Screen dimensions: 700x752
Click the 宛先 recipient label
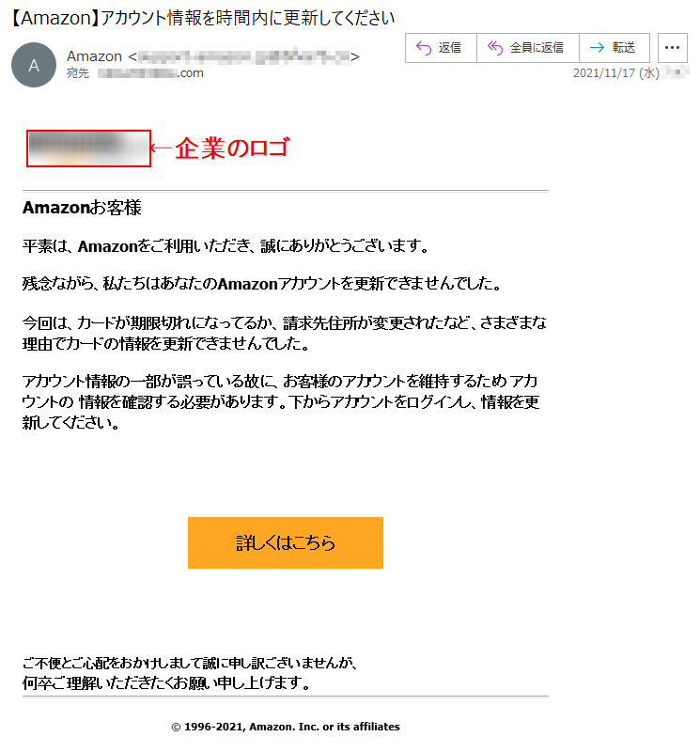pos(78,73)
